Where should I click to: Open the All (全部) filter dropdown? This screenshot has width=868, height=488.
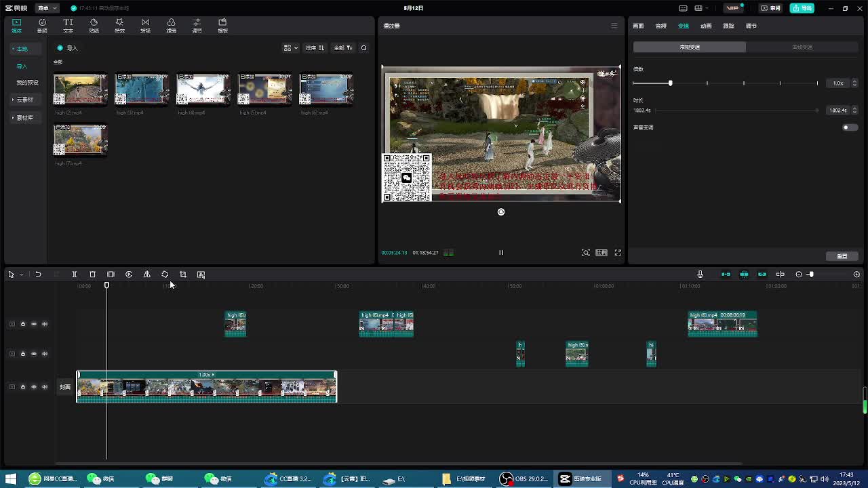point(343,48)
